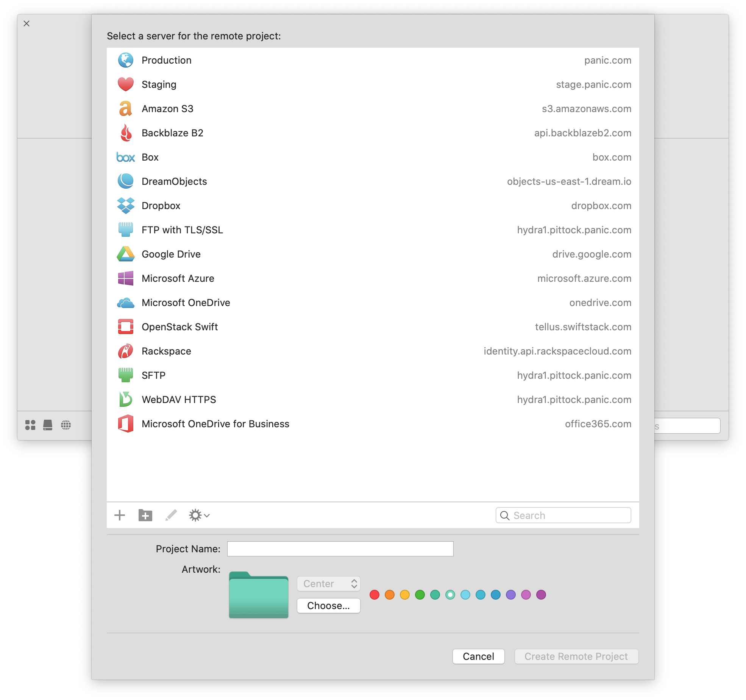Open the artwork position Center dropdown
Viewport: 746px width, 700px height.
pos(327,583)
